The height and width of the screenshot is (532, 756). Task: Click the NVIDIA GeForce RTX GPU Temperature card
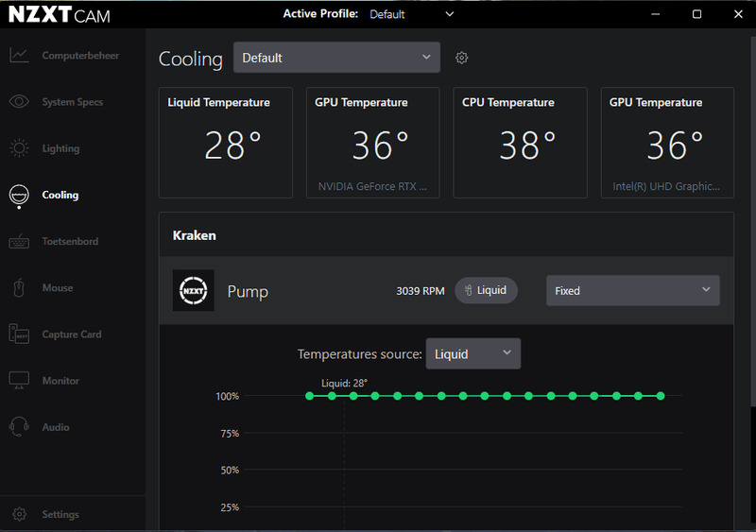pos(372,143)
